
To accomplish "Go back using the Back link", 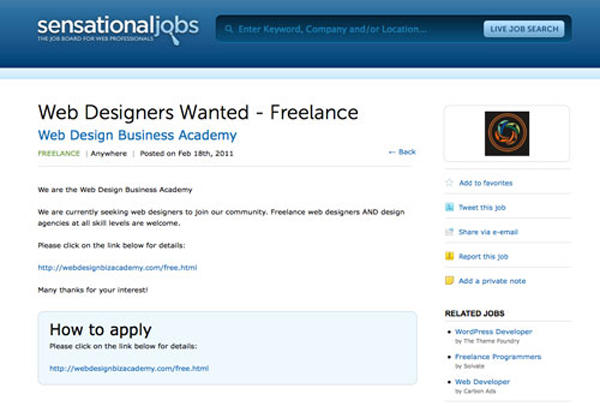I will coord(402,152).
